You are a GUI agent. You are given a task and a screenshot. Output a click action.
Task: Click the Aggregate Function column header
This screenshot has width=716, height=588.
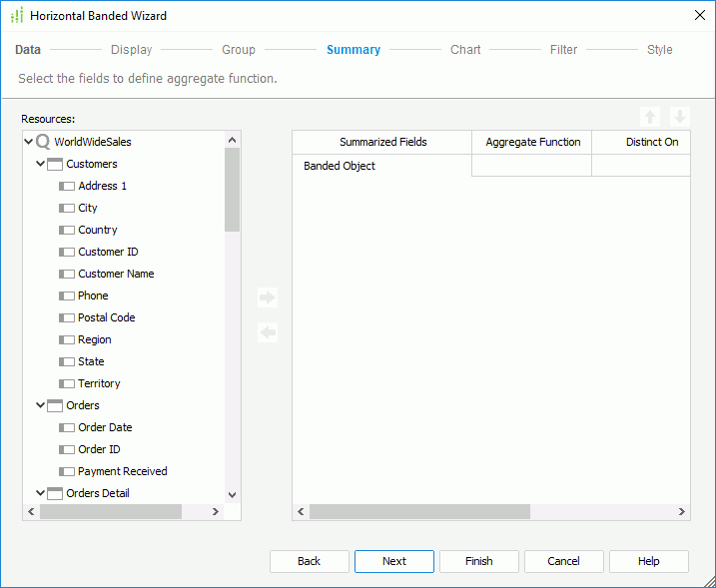pyautogui.click(x=532, y=143)
